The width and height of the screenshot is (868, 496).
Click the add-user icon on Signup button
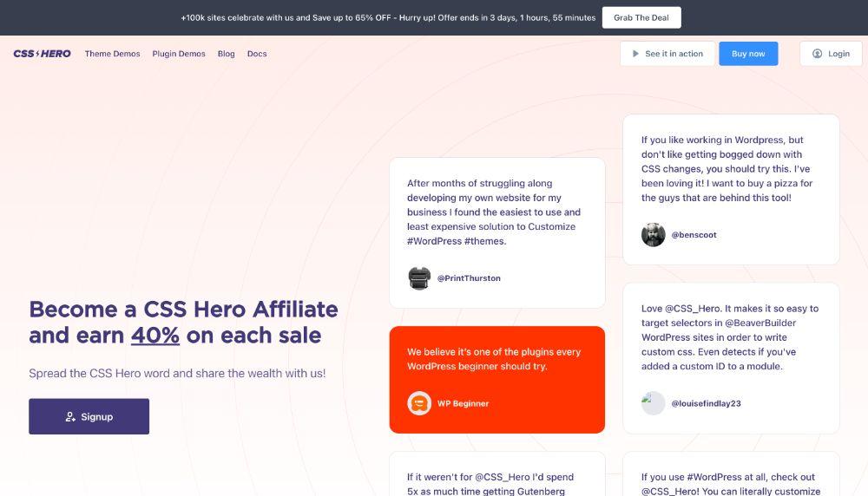(x=70, y=417)
